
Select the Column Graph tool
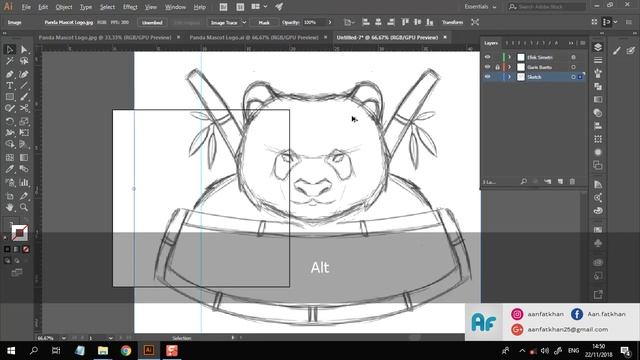point(24,182)
